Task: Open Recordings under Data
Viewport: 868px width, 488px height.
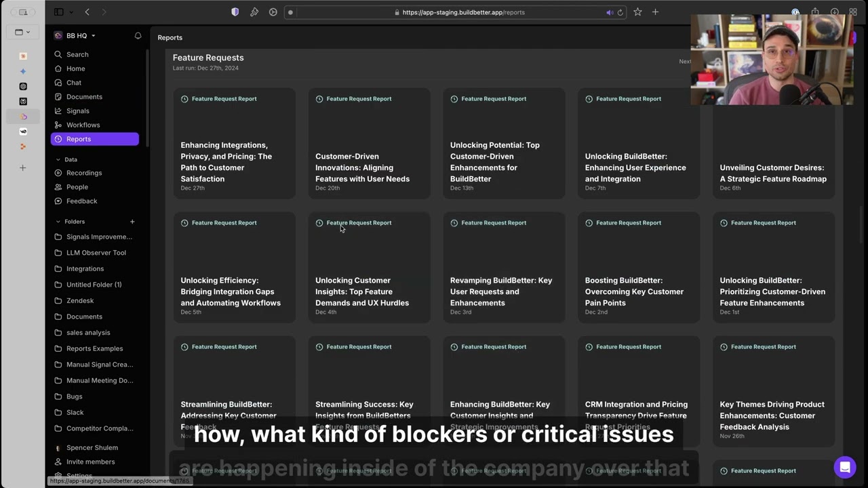Action: click(x=95, y=173)
